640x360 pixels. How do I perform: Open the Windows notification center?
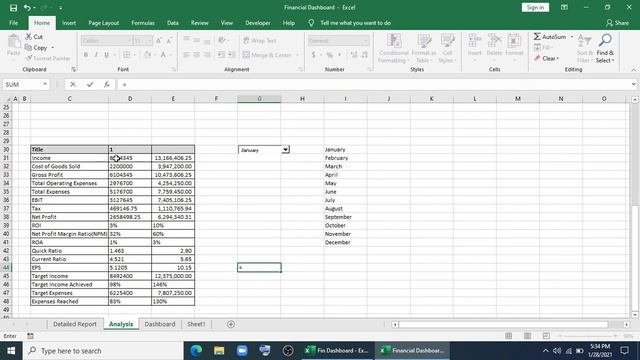[x=624, y=351]
